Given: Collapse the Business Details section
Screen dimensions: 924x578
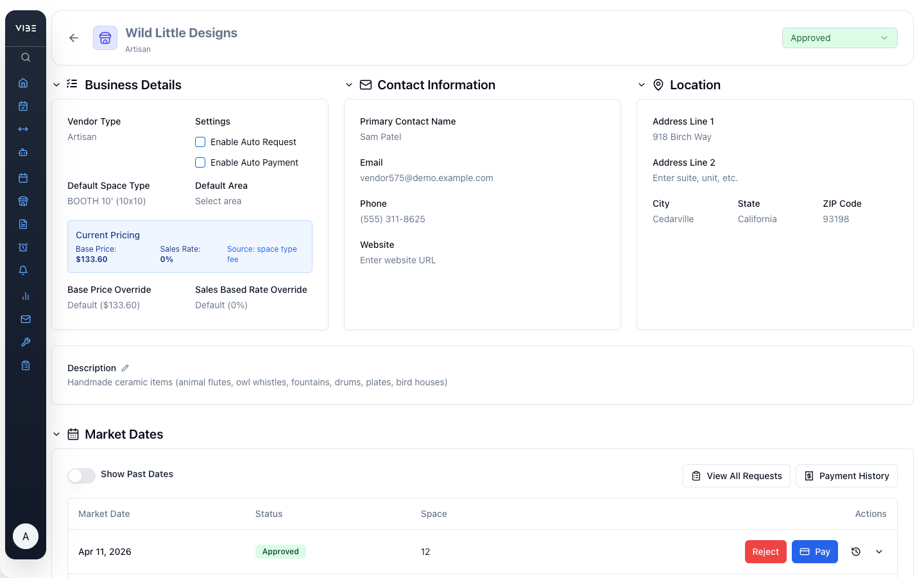Looking at the screenshot, I should click(x=56, y=84).
